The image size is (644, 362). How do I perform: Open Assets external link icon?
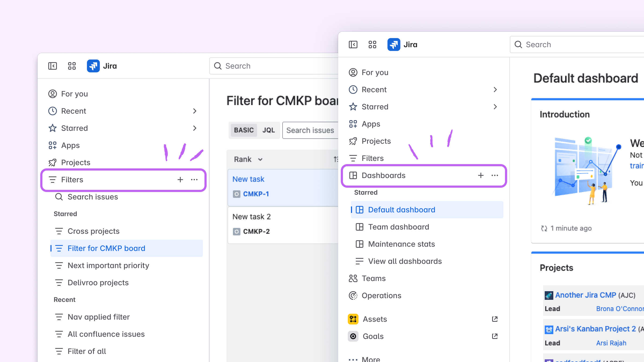(x=495, y=319)
